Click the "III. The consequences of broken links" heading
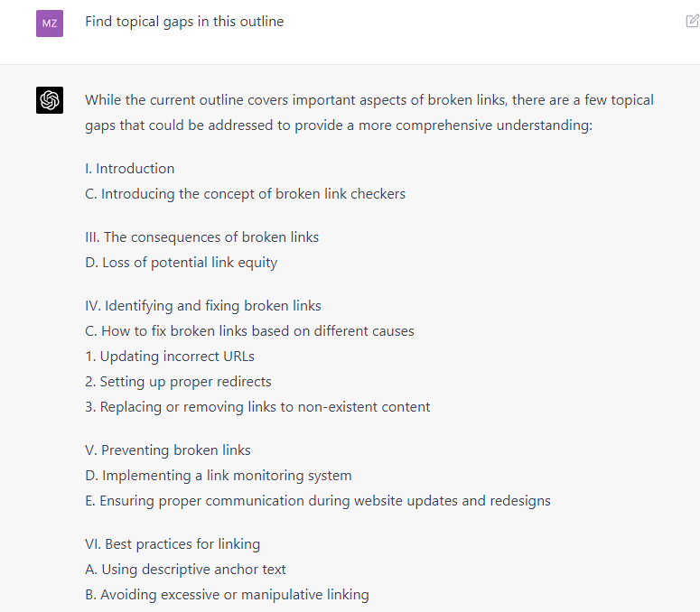This screenshot has height=612, width=700. coord(201,237)
